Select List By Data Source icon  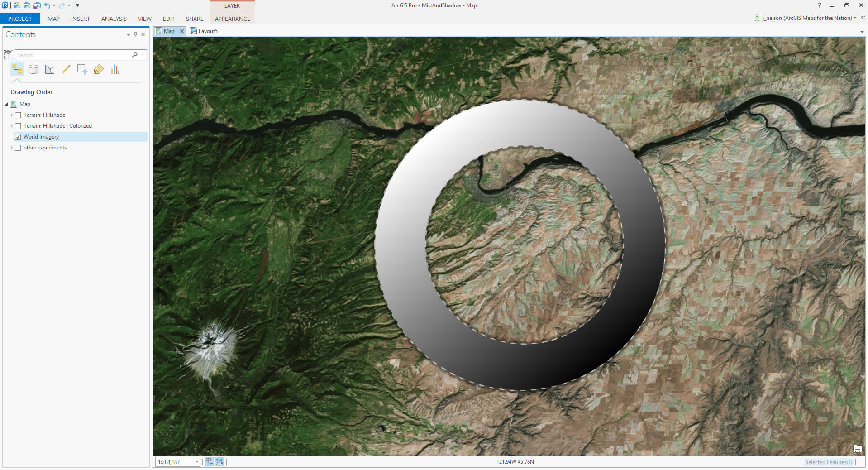click(x=33, y=69)
